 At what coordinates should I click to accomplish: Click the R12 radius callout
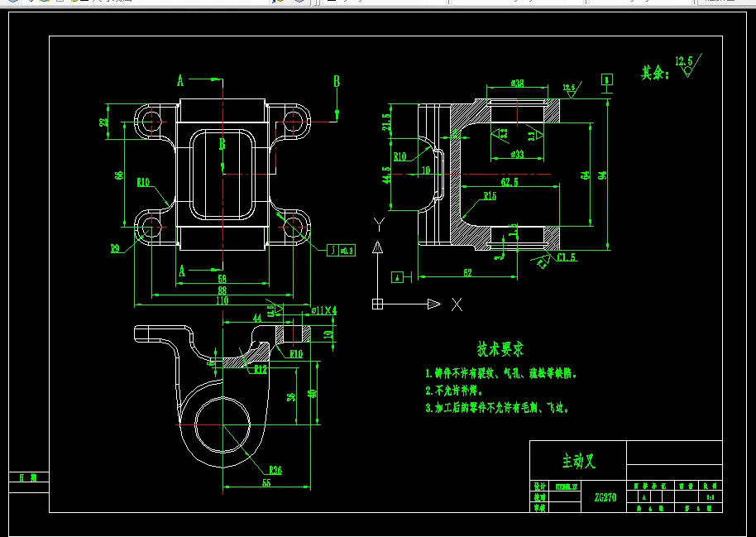(x=261, y=370)
